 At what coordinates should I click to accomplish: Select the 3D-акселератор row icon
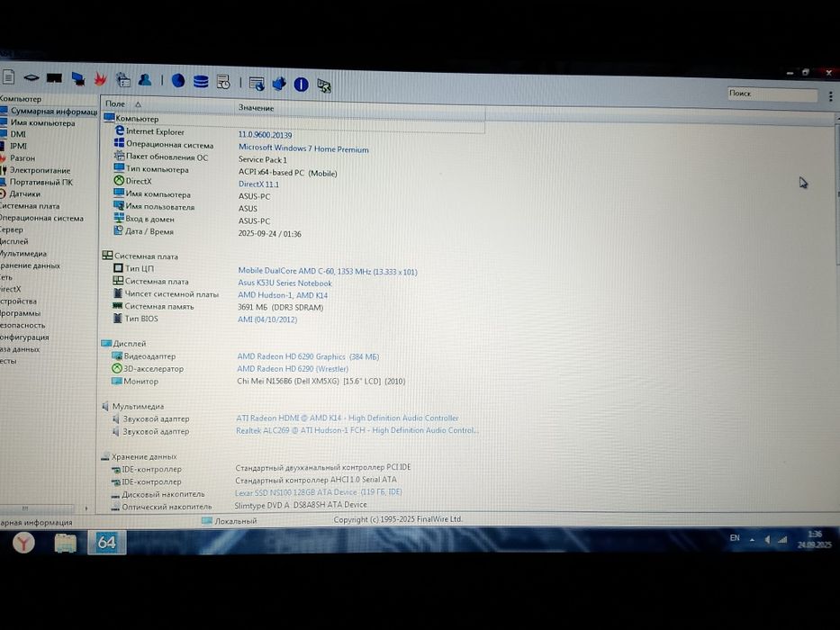click(117, 369)
